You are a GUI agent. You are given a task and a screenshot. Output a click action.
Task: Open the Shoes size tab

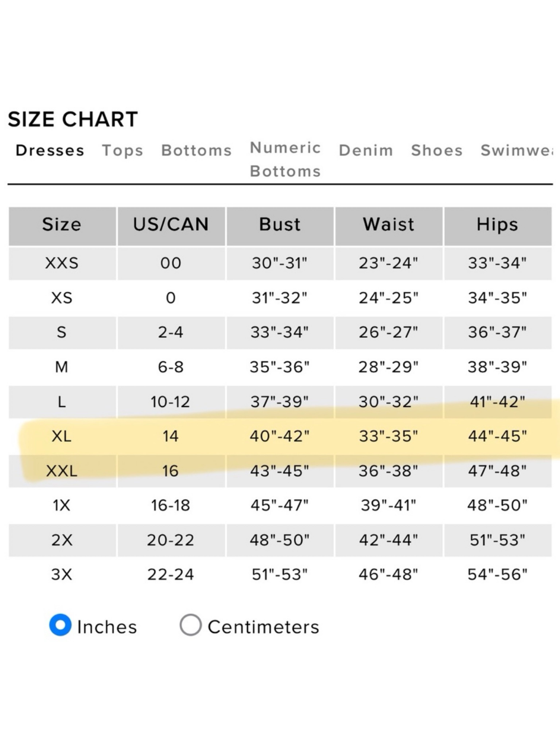coord(437,150)
